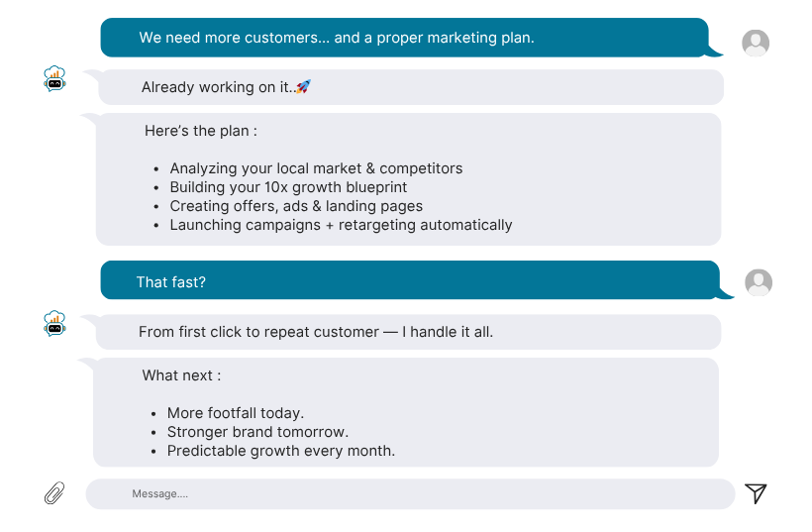Click 'Creating offers, ads & landing pages' item

coord(296,206)
